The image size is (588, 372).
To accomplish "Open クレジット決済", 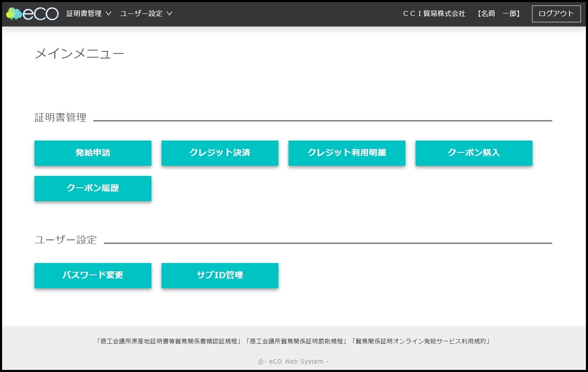I will tap(220, 153).
